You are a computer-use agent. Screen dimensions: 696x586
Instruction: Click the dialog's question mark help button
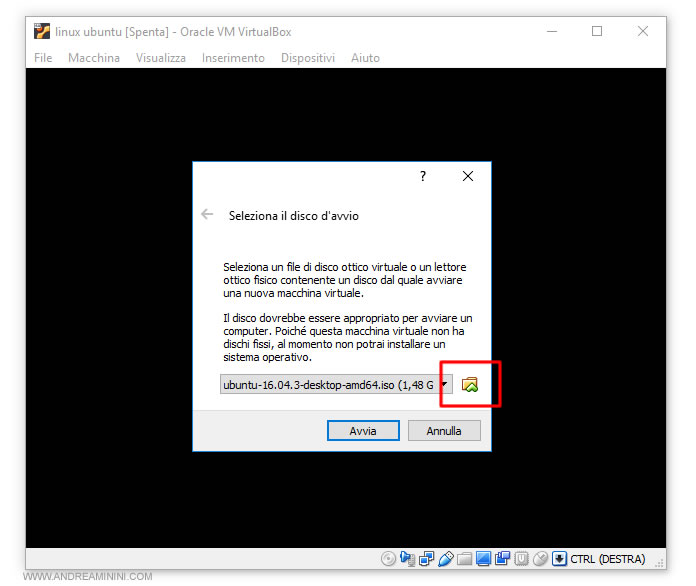423,177
